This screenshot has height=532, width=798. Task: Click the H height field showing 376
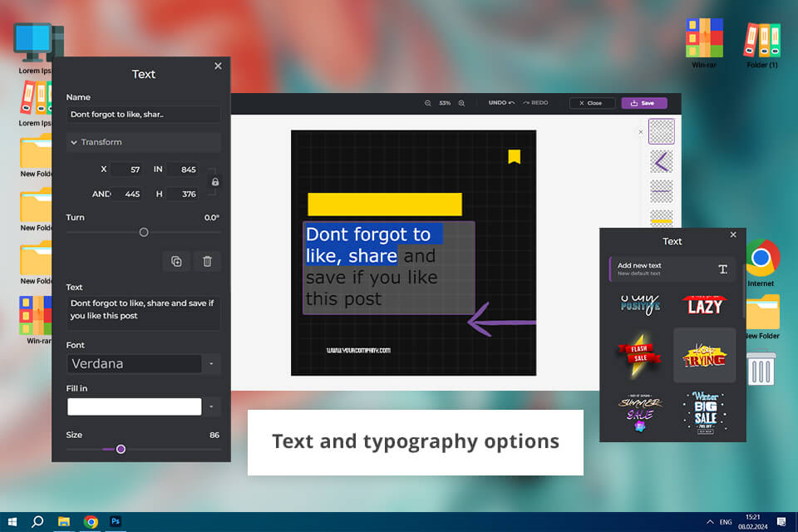pos(182,194)
